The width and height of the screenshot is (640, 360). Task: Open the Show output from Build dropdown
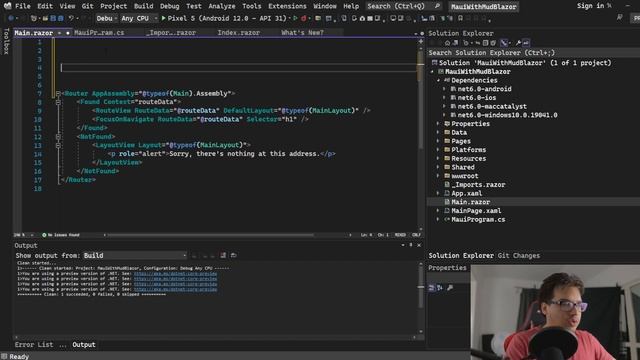135,256
